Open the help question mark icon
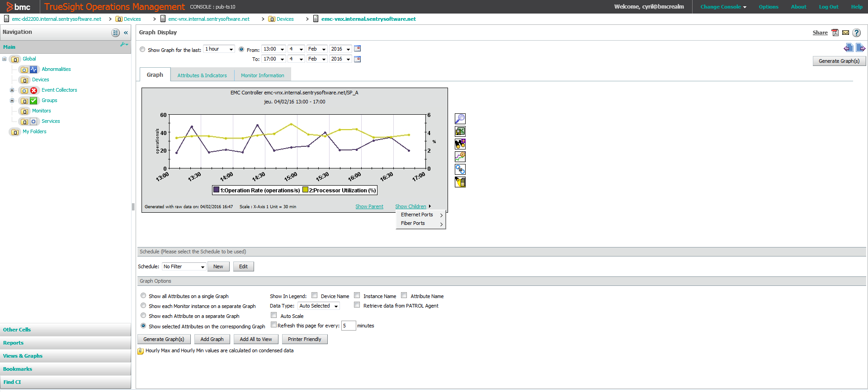 (x=857, y=33)
